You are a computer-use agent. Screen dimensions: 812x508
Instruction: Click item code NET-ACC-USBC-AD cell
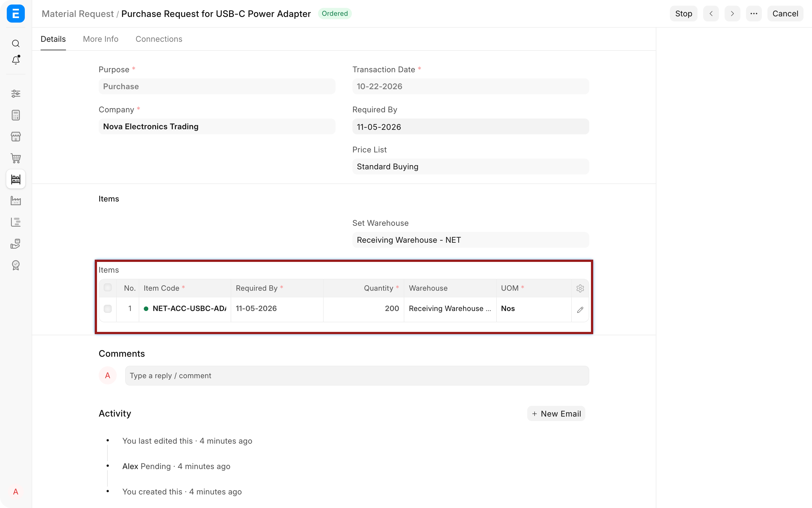[185, 309]
